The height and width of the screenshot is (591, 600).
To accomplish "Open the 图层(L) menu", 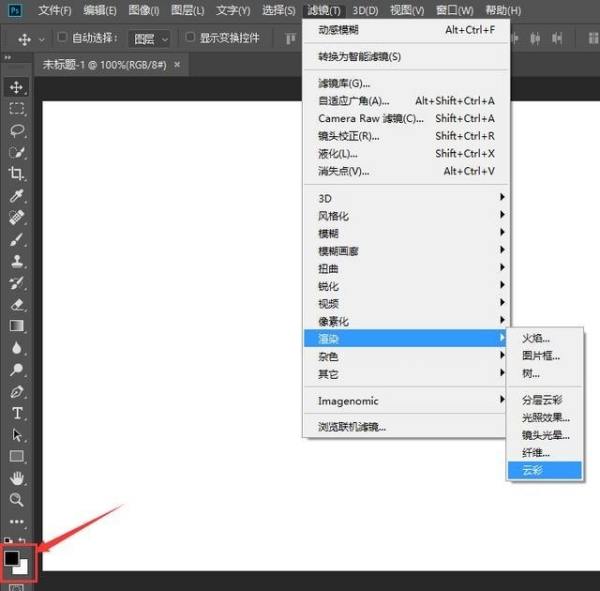I will click(x=188, y=10).
